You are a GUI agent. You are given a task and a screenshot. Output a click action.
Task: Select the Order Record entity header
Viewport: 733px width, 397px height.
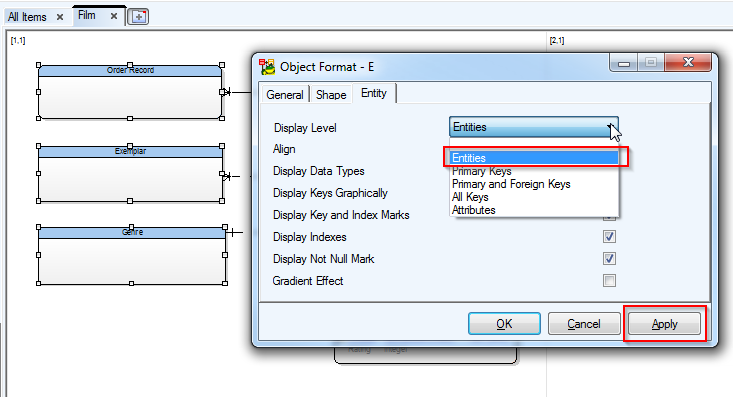[130, 70]
